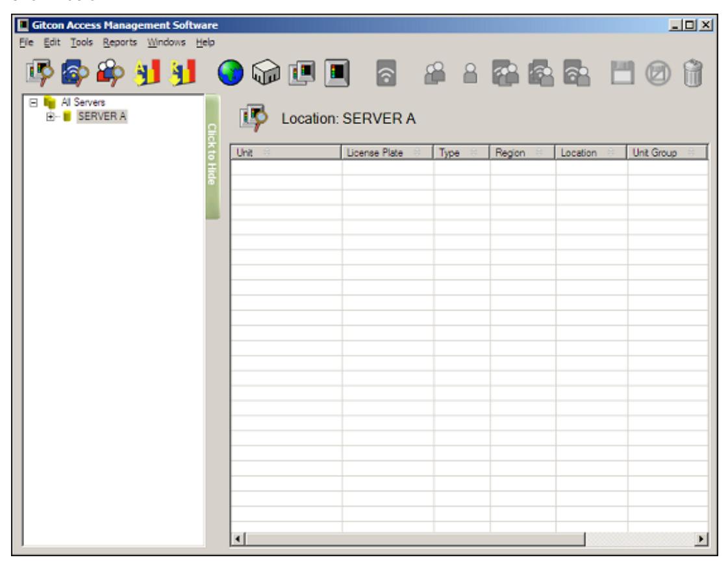Click the grayed single person icon
This screenshot has width=728, height=564.
(470, 73)
